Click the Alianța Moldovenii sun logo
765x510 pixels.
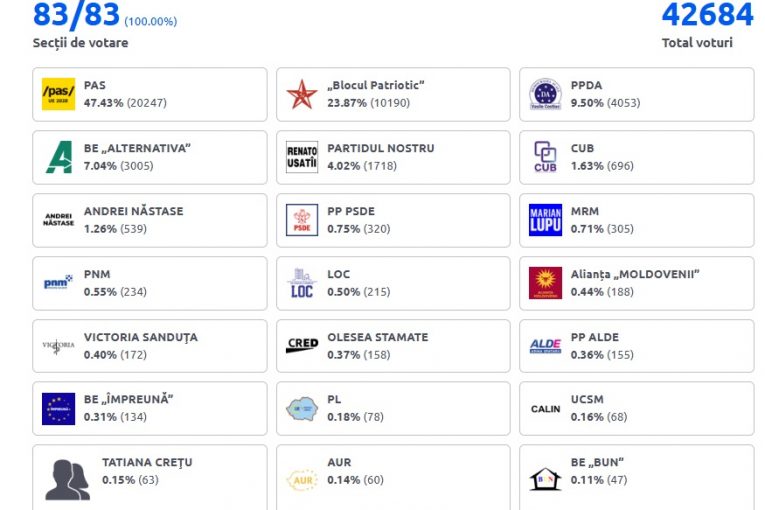(x=545, y=283)
